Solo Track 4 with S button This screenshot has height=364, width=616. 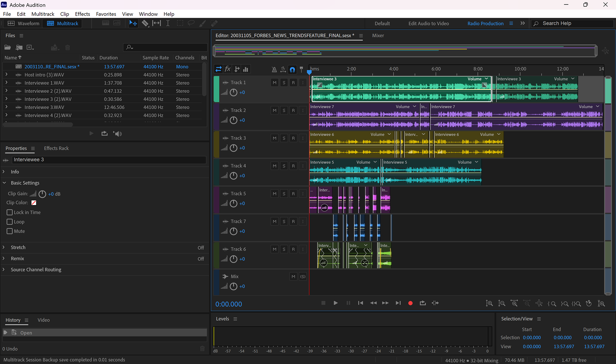(284, 166)
